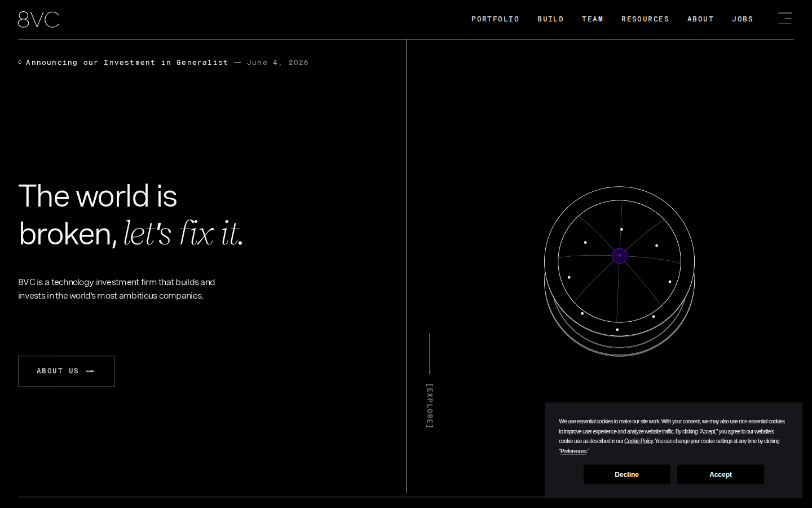The height and width of the screenshot is (508, 812).
Task: Open the hamburger menu icon
Action: coord(785,19)
